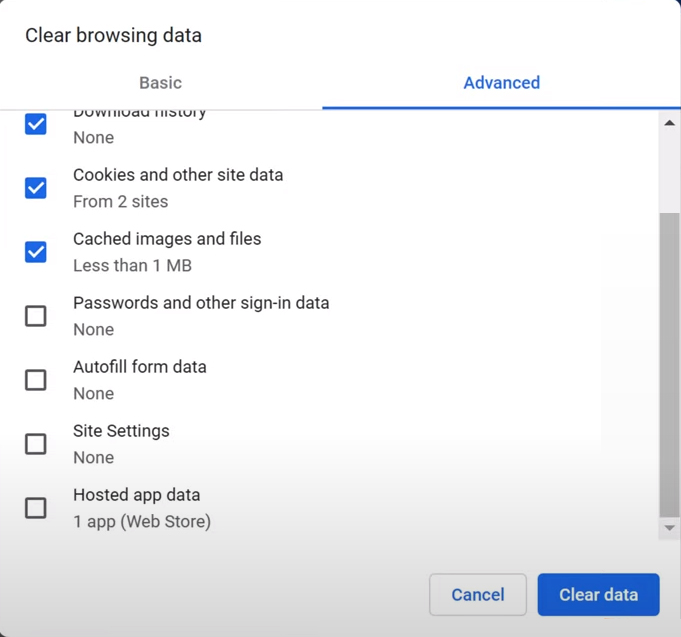The image size is (681, 637).
Task: Click the 'Cookies and other site data' label
Action: coord(178,175)
